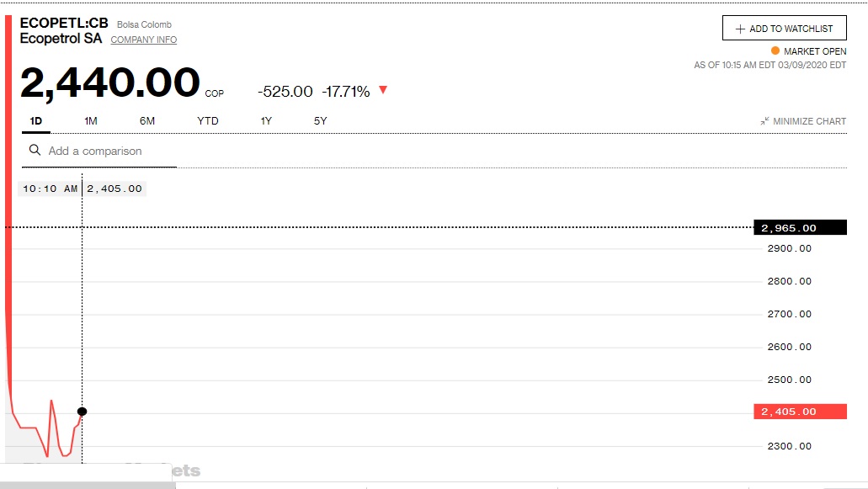Show the 6M chart range
This screenshot has width=868, height=489.
click(x=147, y=121)
